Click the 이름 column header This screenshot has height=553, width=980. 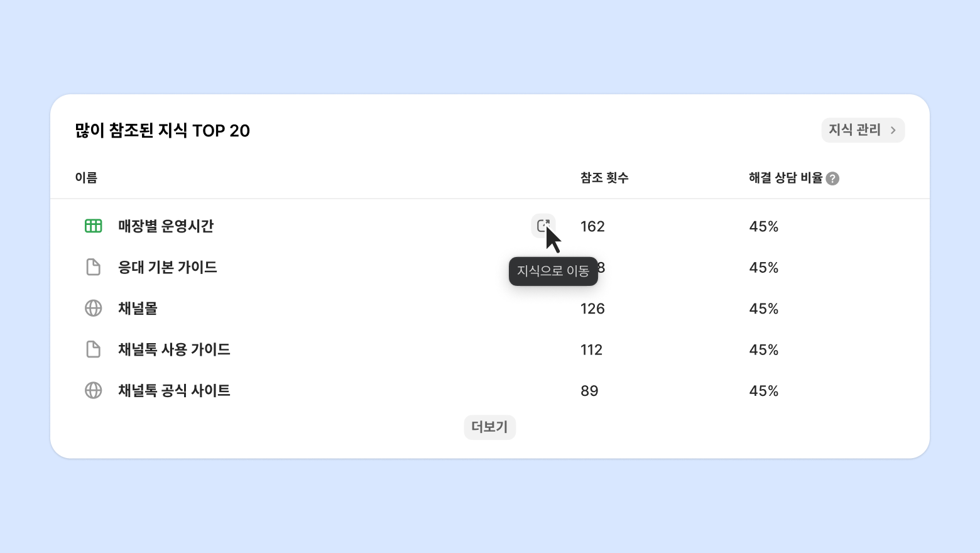tap(86, 178)
